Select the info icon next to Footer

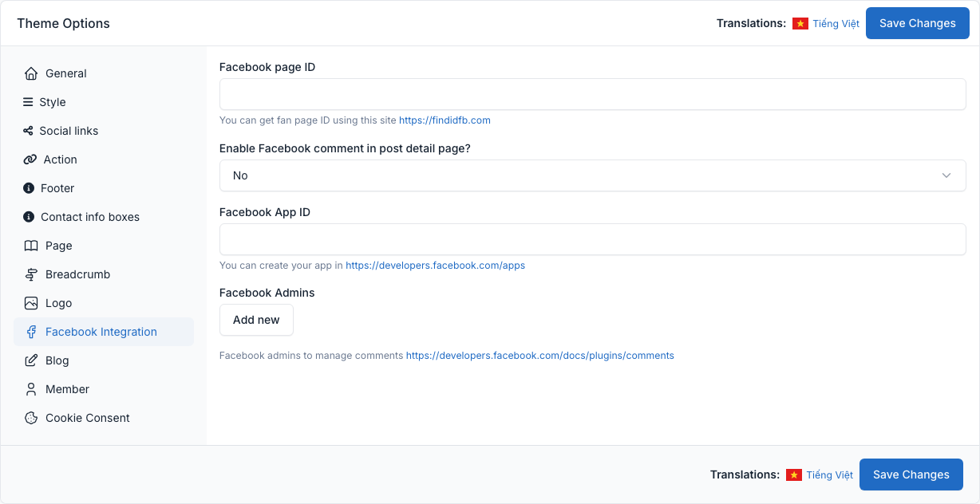(29, 188)
